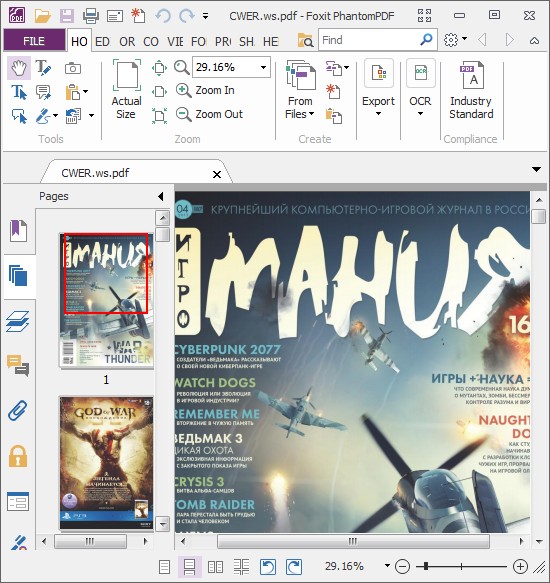
Task: Close the CWER.ws.pdf document tab
Action: (217, 174)
